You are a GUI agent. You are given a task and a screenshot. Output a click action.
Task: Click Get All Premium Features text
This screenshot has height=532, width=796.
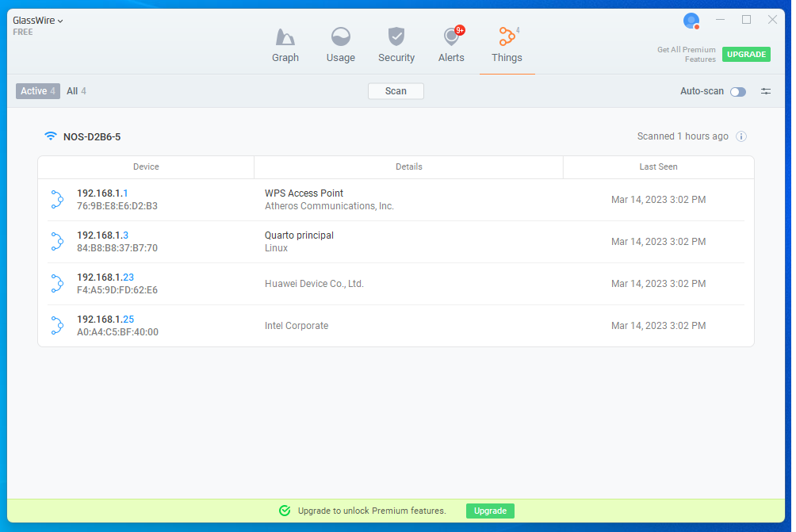coord(687,55)
